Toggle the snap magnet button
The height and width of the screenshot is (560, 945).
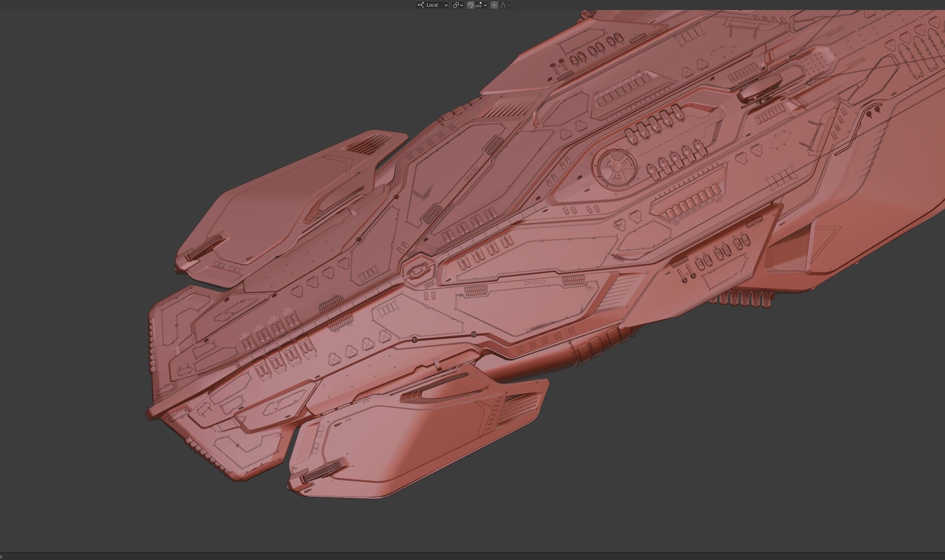tap(471, 5)
